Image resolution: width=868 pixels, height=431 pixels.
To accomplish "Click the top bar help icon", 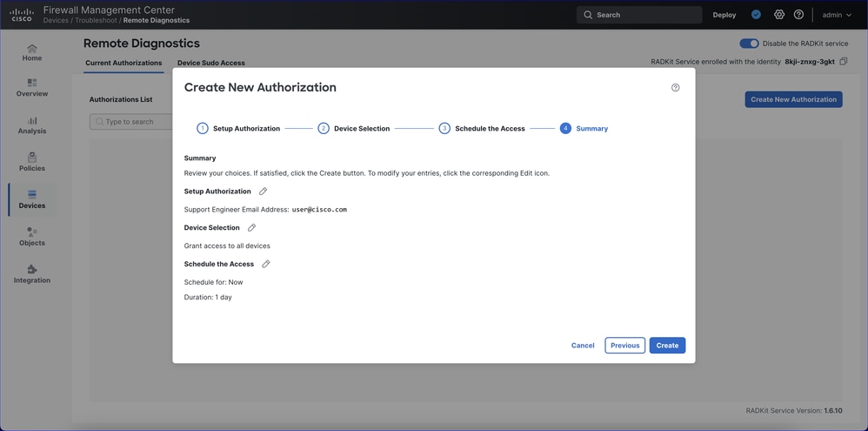I will click(x=798, y=15).
